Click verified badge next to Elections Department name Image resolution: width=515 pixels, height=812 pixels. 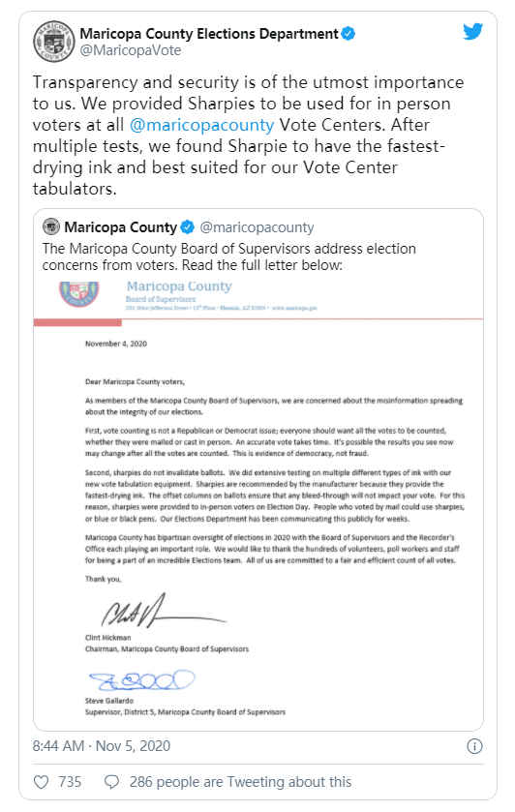click(x=348, y=34)
